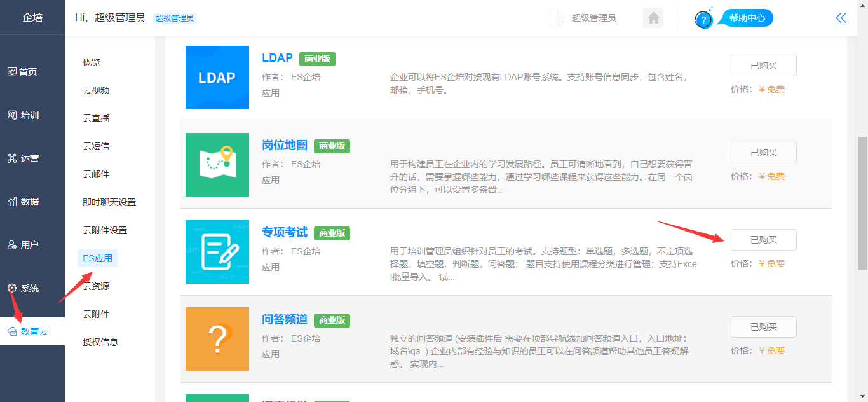Open 云附件 submenu item
Screen dimensions: 868x402
[96, 314]
